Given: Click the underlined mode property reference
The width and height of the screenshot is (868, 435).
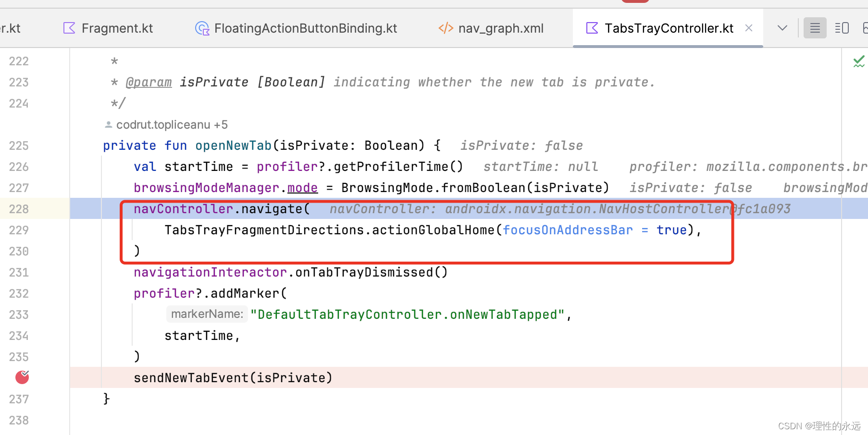Looking at the screenshot, I should click(x=302, y=187).
